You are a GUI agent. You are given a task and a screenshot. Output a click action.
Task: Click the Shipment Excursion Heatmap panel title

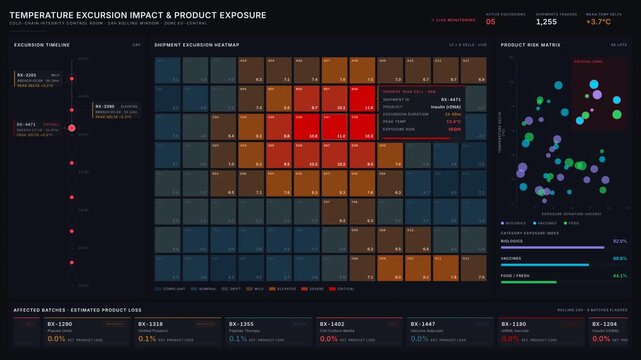197,45
